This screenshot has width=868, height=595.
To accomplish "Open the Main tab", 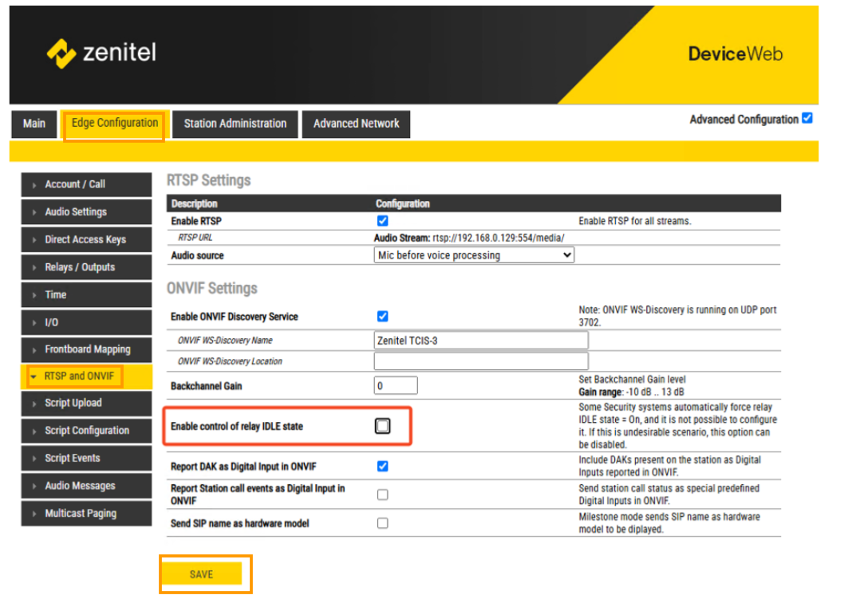I will pyautogui.click(x=34, y=124).
